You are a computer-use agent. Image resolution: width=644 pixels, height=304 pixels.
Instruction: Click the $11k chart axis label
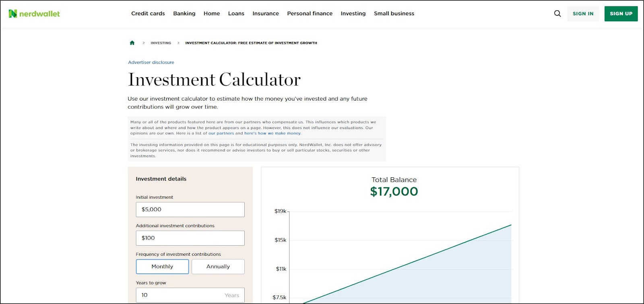[x=281, y=269]
